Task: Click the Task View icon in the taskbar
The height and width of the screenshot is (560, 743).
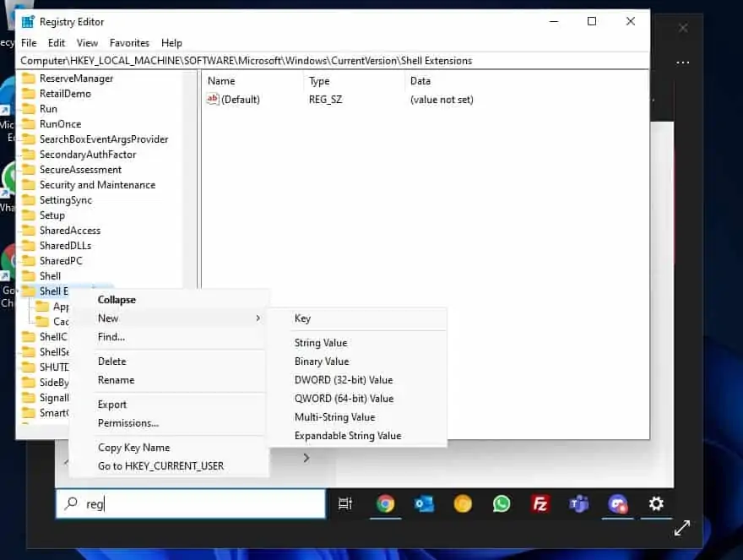Action: pos(345,504)
